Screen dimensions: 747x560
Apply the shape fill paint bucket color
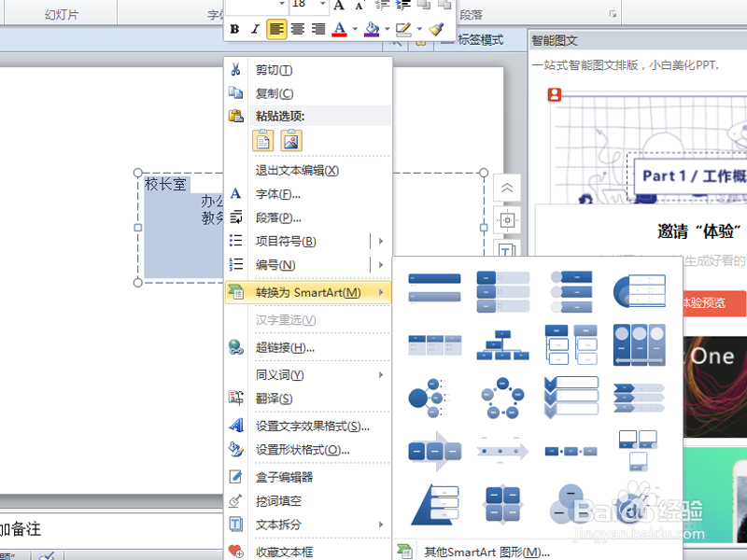tap(372, 29)
